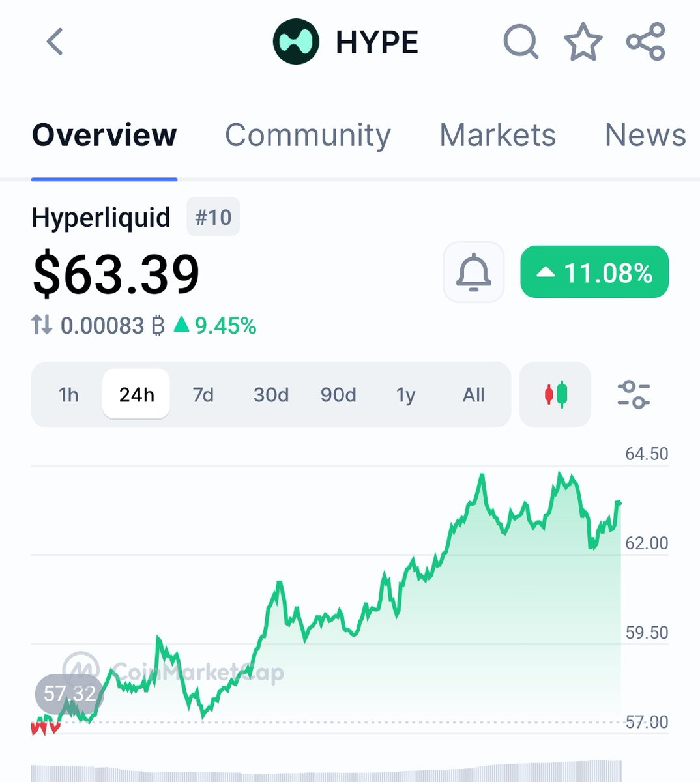Image resolution: width=700 pixels, height=782 pixels.
Task: Tap the 57.32 opening price label
Action: [x=70, y=693]
